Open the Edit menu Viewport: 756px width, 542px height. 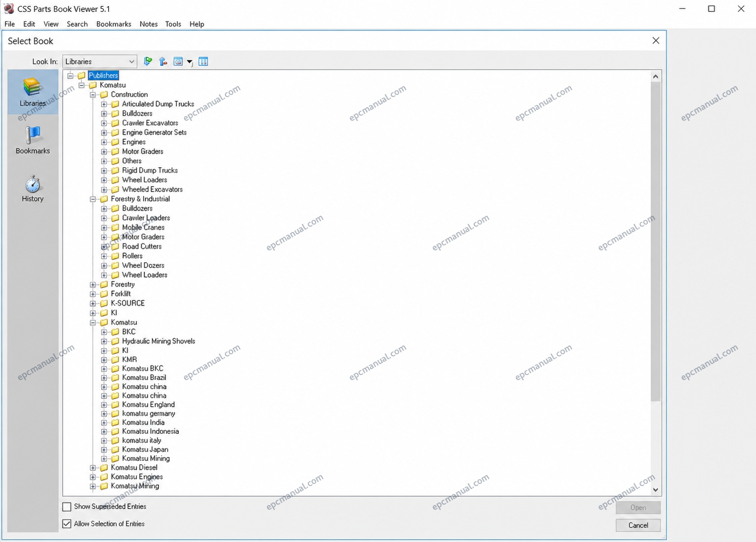tap(29, 24)
